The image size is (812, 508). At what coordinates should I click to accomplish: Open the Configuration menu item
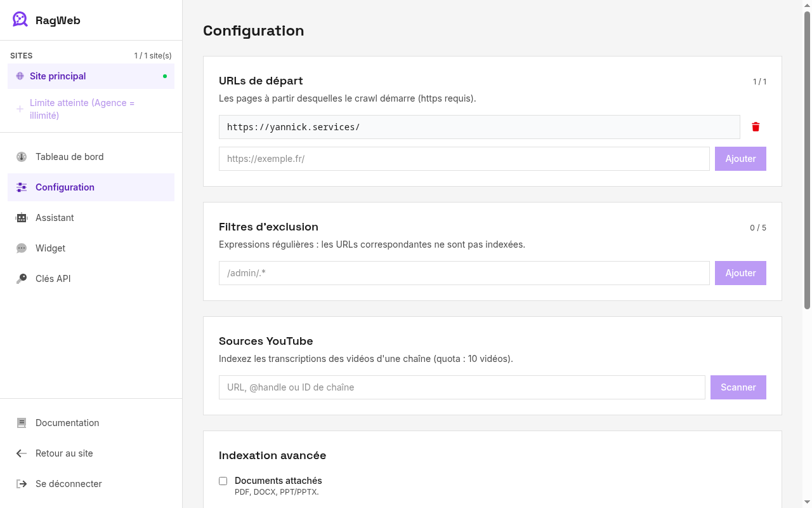click(x=91, y=187)
